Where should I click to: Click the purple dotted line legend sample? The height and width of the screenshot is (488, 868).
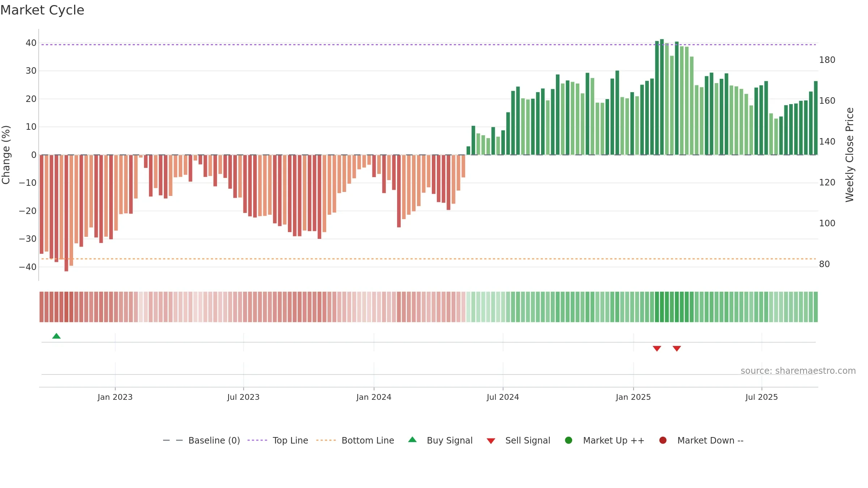pyautogui.click(x=257, y=440)
